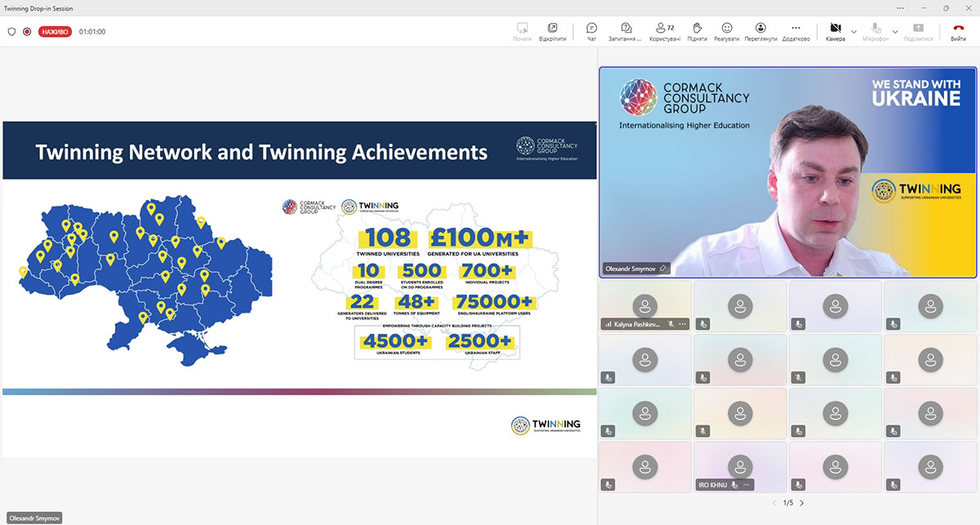Image resolution: width=980 pixels, height=525 pixels.
Task: Click the signal bars icon on Kalyna Pashkev tile
Action: (x=608, y=324)
